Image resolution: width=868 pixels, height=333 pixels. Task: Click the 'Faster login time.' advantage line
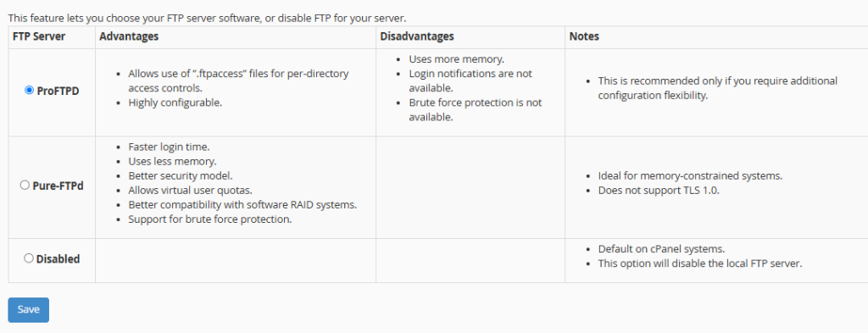pyautogui.click(x=169, y=147)
